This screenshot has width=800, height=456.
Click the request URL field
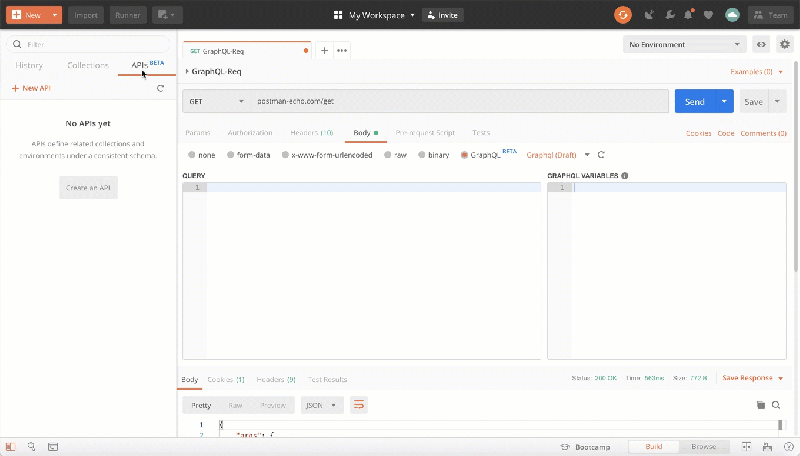point(459,101)
